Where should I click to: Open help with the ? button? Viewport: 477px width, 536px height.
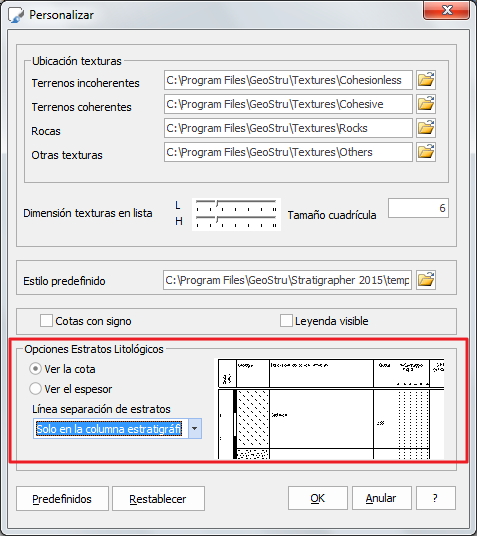tap(436, 498)
